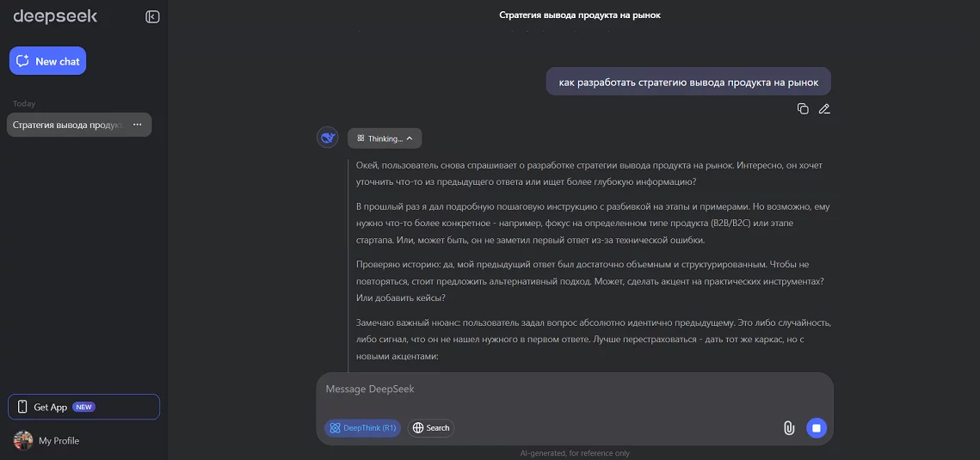Click the profile avatar picture
This screenshot has height=460, width=980.
click(x=23, y=440)
